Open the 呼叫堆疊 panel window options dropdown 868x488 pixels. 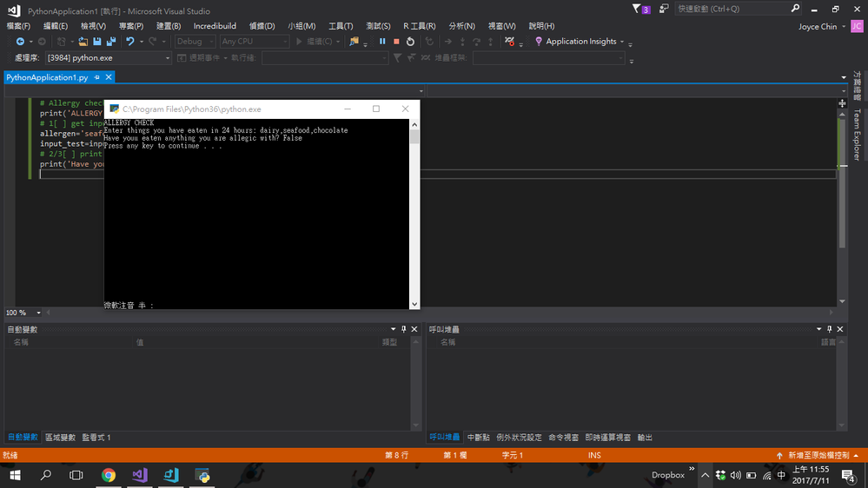(x=818, y=329)
